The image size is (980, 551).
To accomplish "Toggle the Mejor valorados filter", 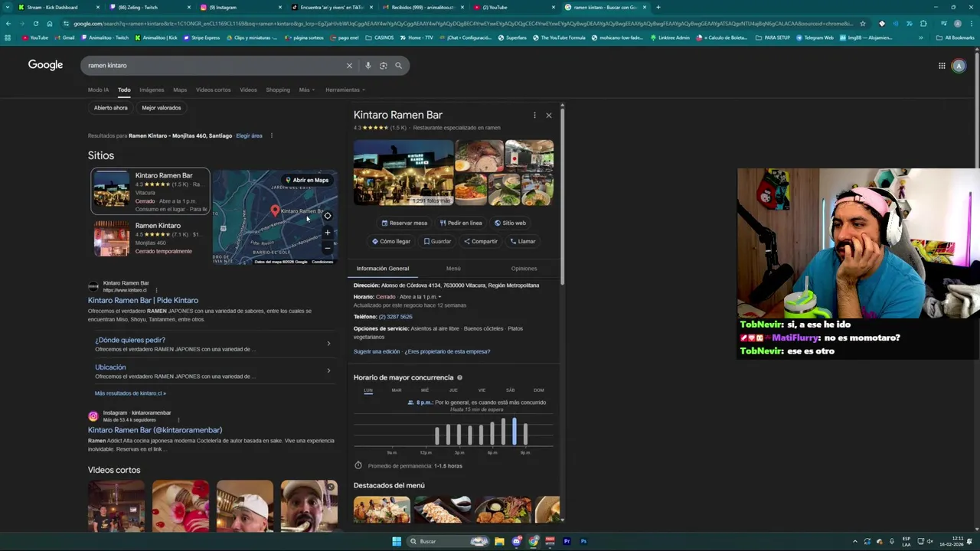I will coord(162,108).
